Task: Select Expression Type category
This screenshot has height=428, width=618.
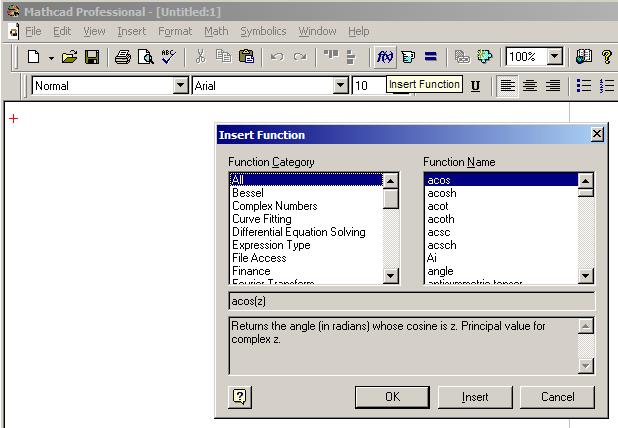Action: pos(306,245)
